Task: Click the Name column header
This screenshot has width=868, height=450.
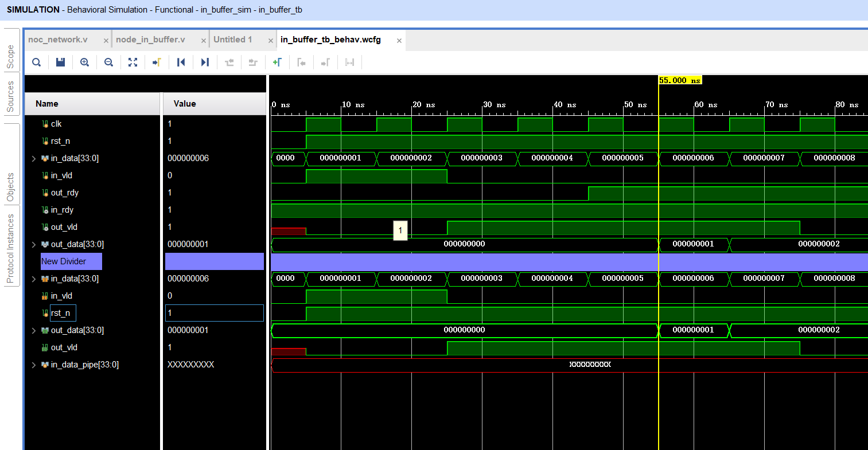Action: point(92,104)
